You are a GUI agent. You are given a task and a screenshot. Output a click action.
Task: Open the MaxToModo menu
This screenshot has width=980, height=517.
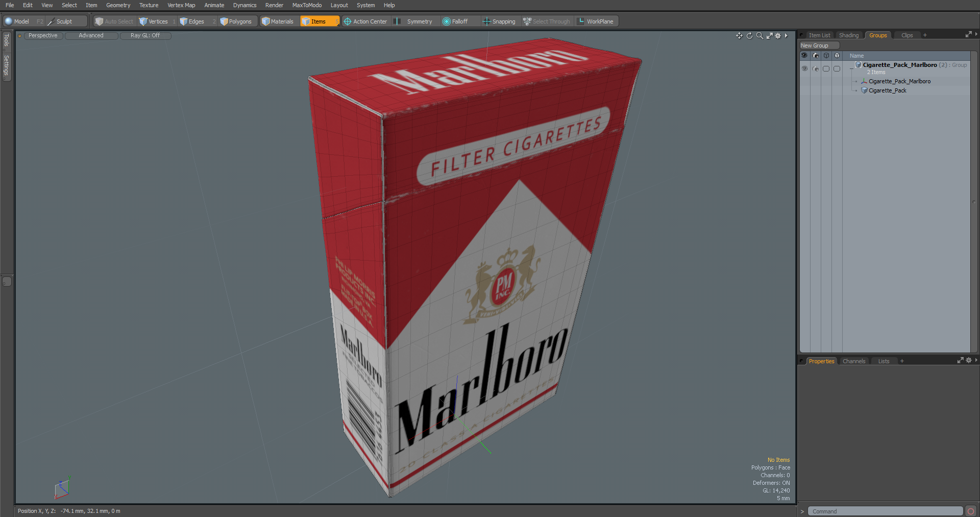pyautogui.click(x=307, y=5)
